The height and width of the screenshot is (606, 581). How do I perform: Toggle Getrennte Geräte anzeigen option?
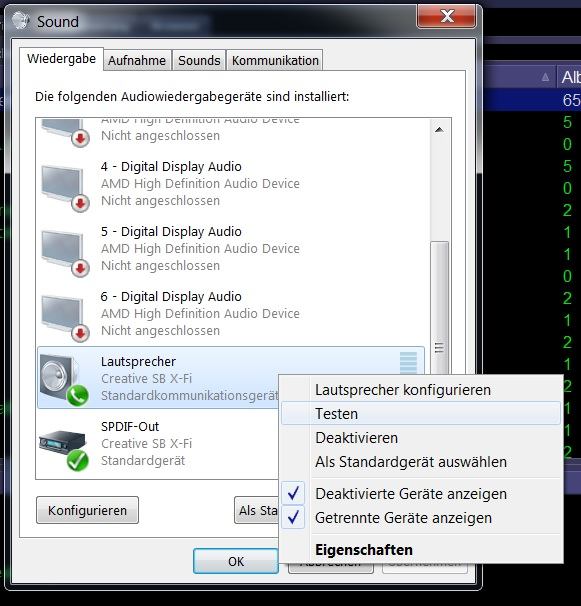pyautogui.click(x=421, y=517)
